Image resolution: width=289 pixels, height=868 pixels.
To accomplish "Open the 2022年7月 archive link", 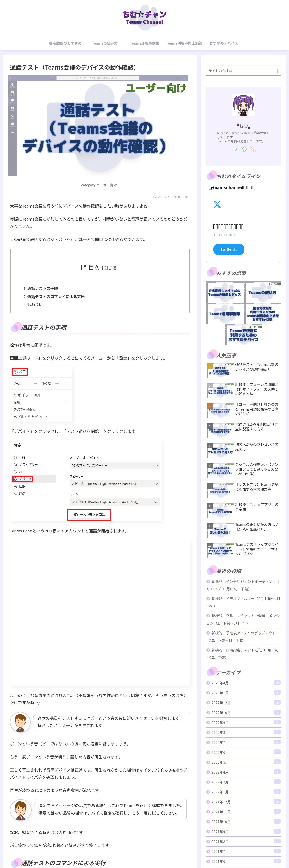I will pos(244,742).
